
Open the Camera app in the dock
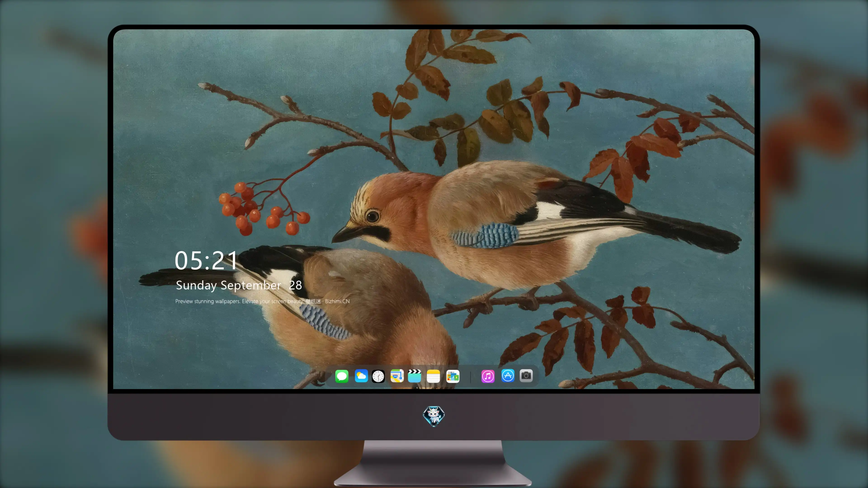click(x=526, y=375)
